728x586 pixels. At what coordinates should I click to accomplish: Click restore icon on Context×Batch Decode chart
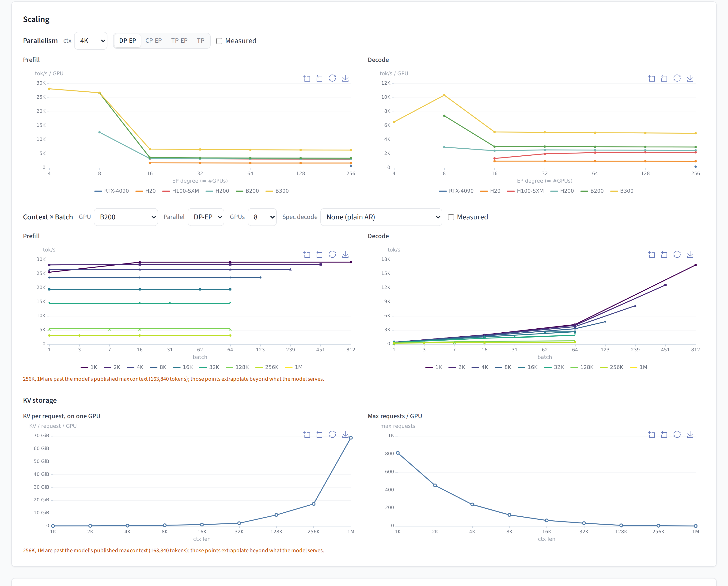tap(677, 255)
